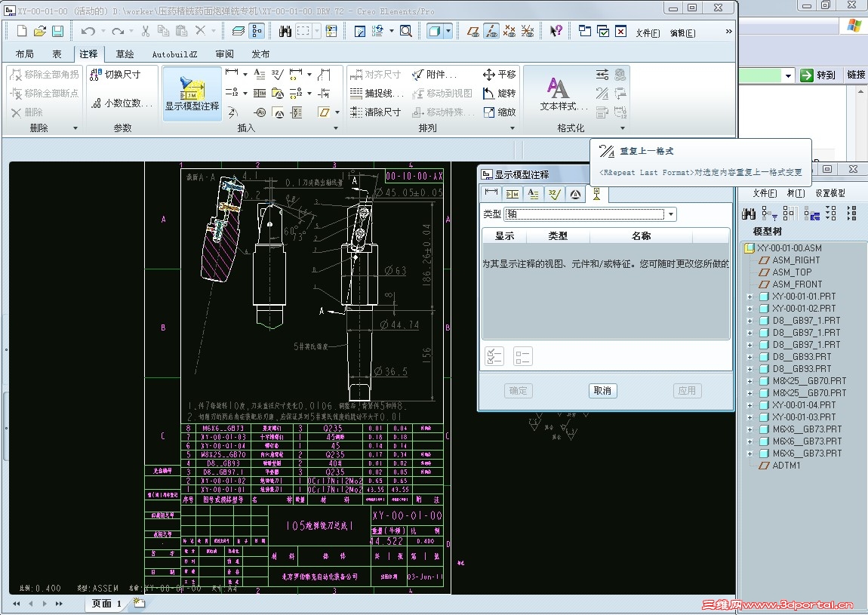Image resolution: width=868 pixels, height=615 pixels.
Task: Open the 小数位数 decimal places tool
Action: point(121,103)
